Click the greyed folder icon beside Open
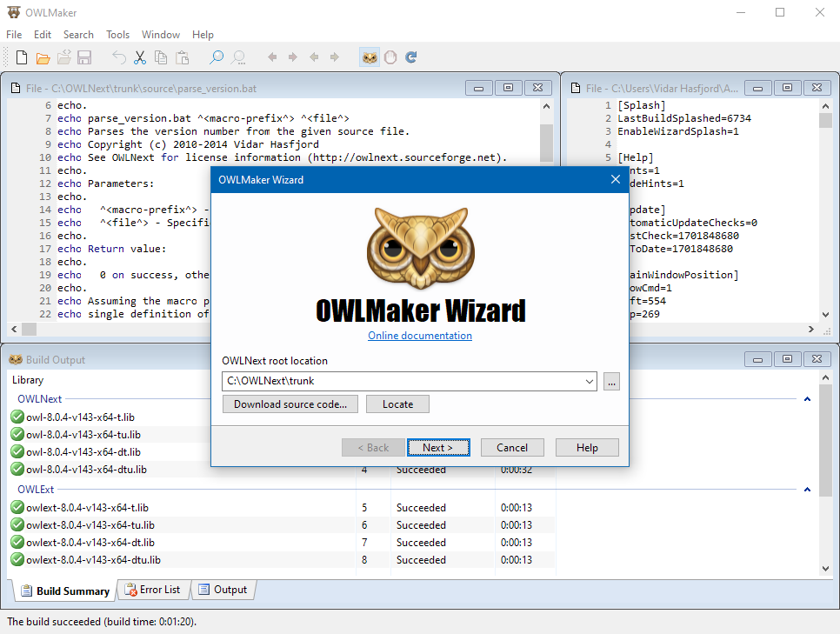The image size is (840, 634). pyautogui.click(x=63, y=57)
